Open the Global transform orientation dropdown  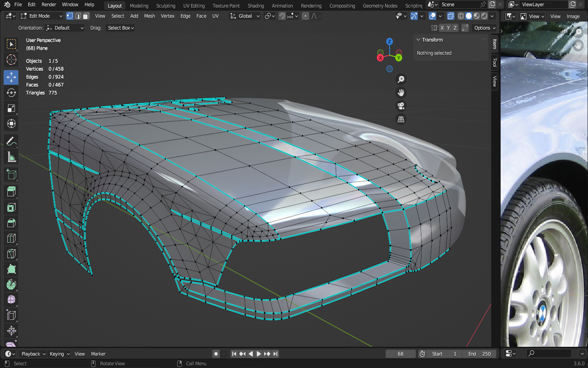(245, 16)
